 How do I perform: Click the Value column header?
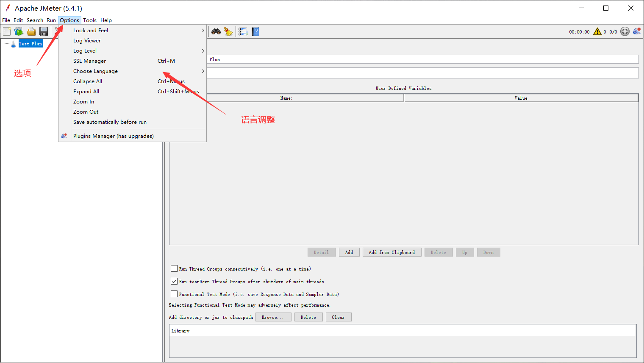pos(521,98)
